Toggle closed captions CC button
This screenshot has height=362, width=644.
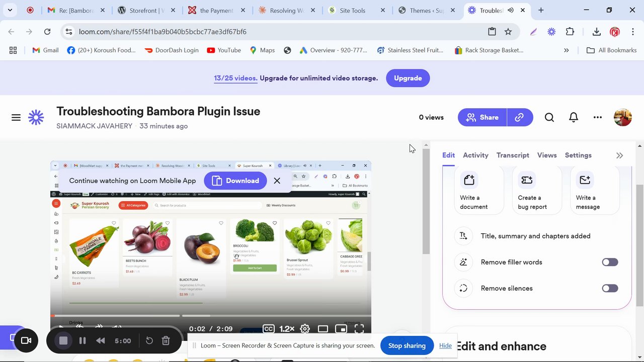click(269, 329)
